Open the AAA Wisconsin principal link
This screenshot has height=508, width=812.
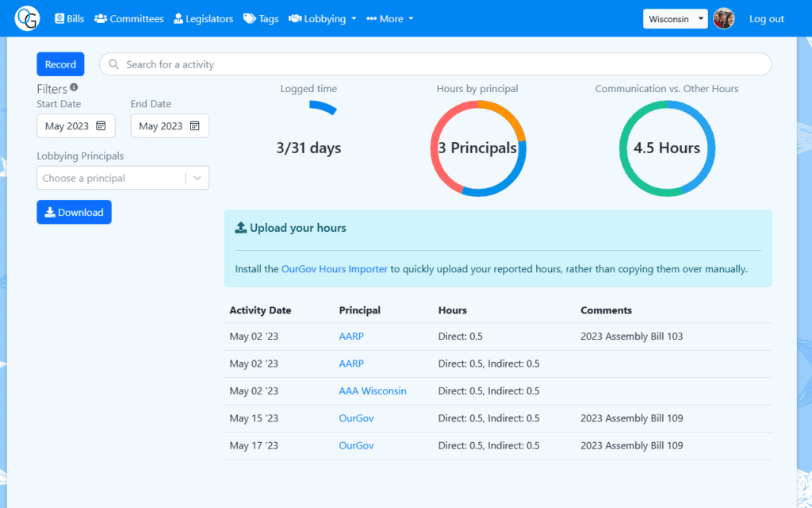373,391
